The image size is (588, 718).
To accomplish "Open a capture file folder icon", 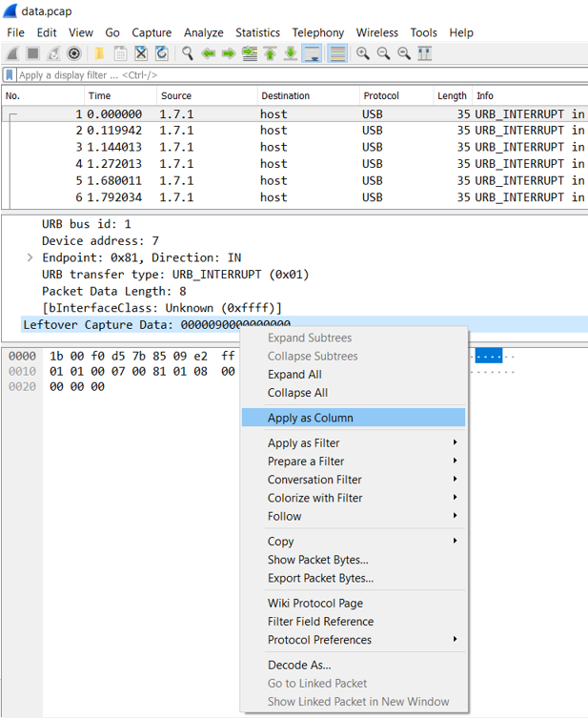I will (99, 53).
